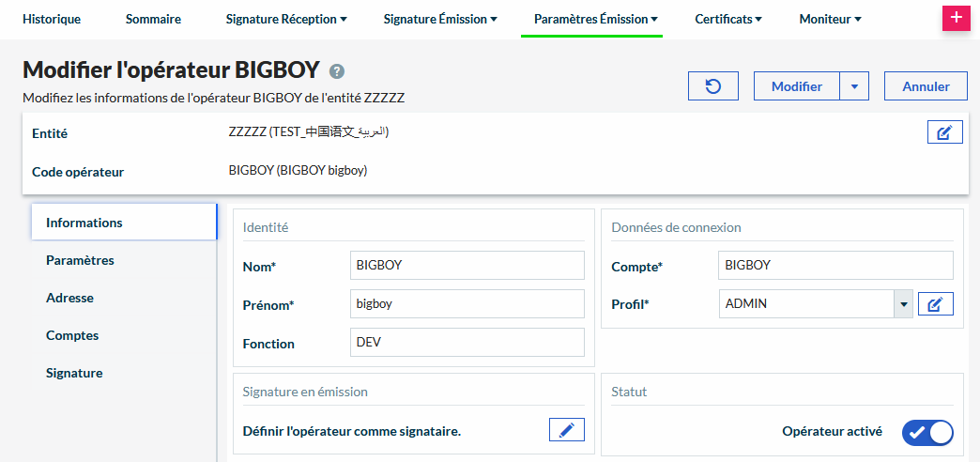Click the reset circular arrow button
980x462 pixels.
tap(712, 86)
